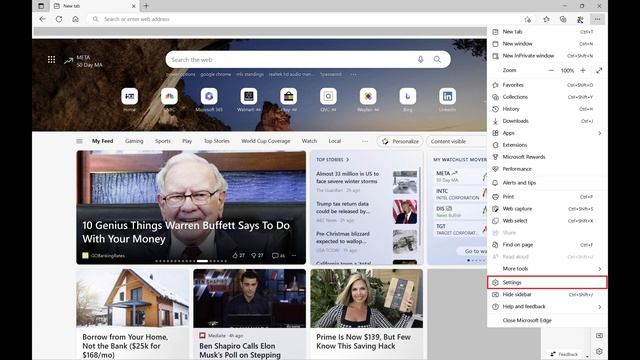Zoom in with plus in menu

(583, 70)
